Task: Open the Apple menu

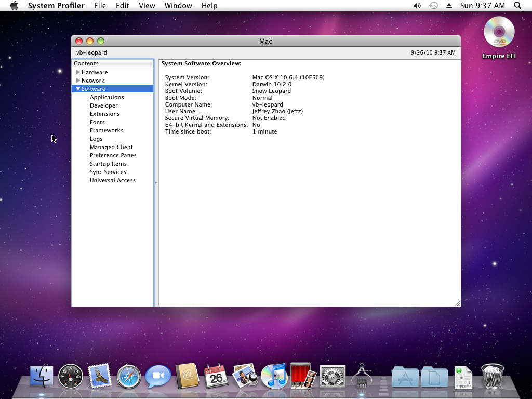Action: (x=14, y=5)
